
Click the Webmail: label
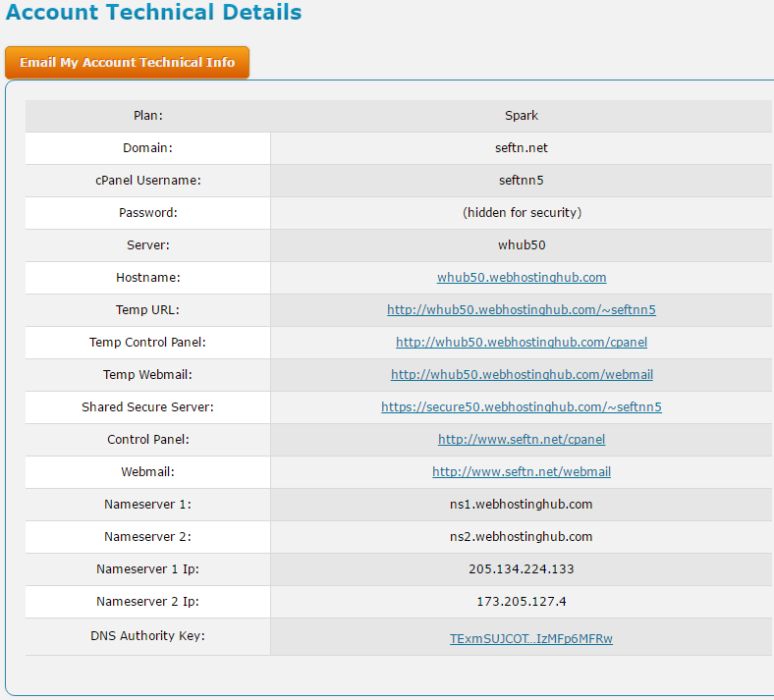[x=147, y=471]
